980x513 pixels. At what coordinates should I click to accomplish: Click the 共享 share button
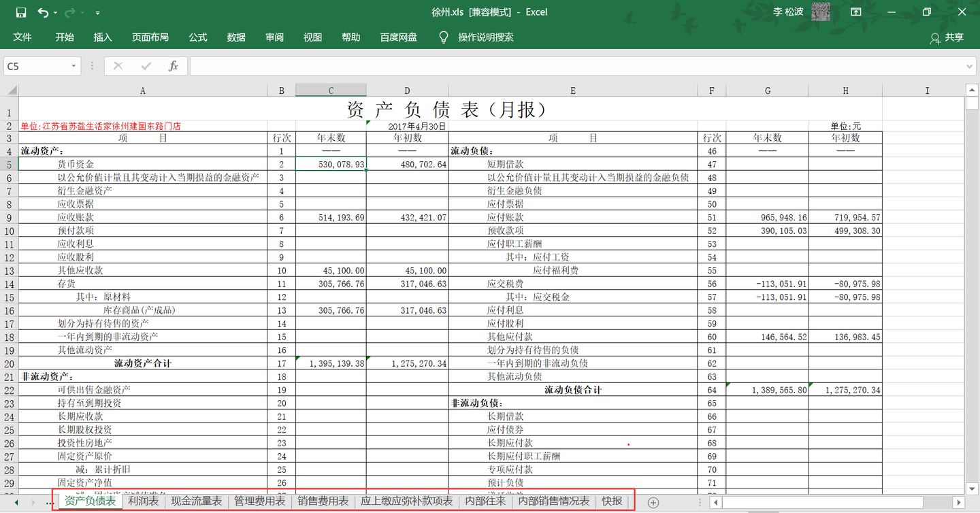click(x=947, y=38)
